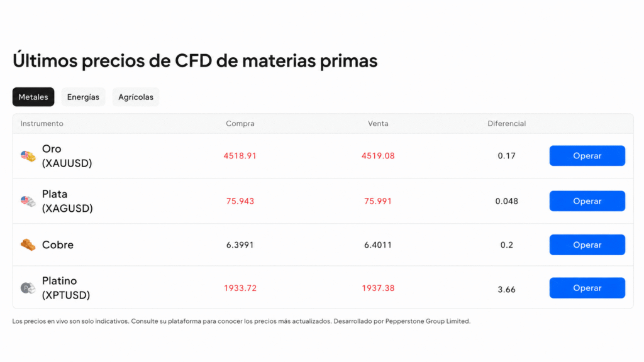Click the Cobre instrument name
The height and width of the screenshot is (362, 644).
point(58,244)
